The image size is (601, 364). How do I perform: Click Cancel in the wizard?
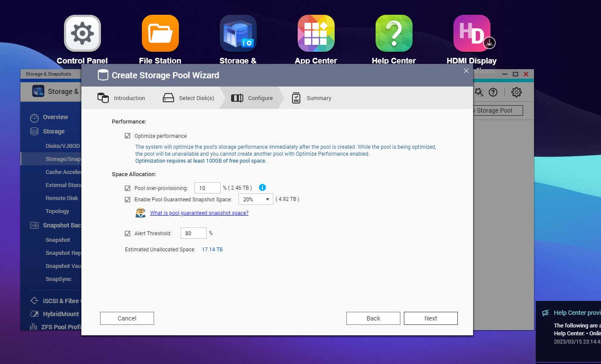[127, 318]
